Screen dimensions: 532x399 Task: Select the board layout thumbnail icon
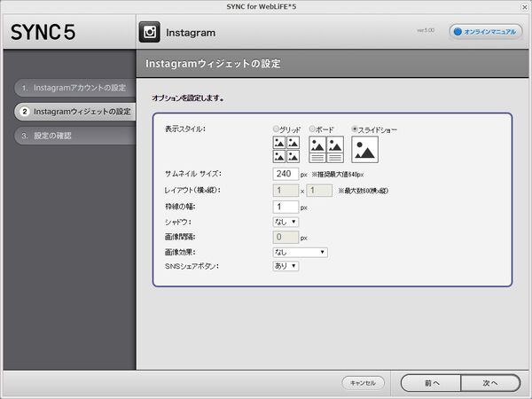[x=326, y=149]
